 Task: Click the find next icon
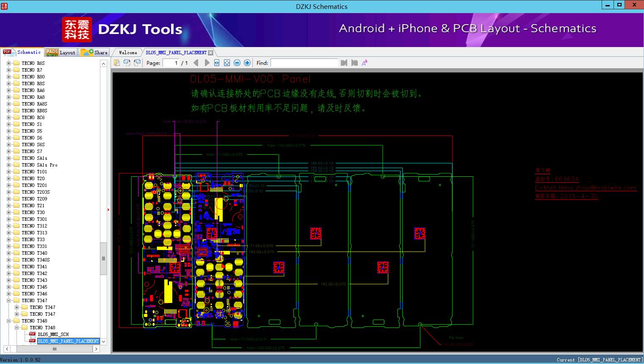click(354, 63)
